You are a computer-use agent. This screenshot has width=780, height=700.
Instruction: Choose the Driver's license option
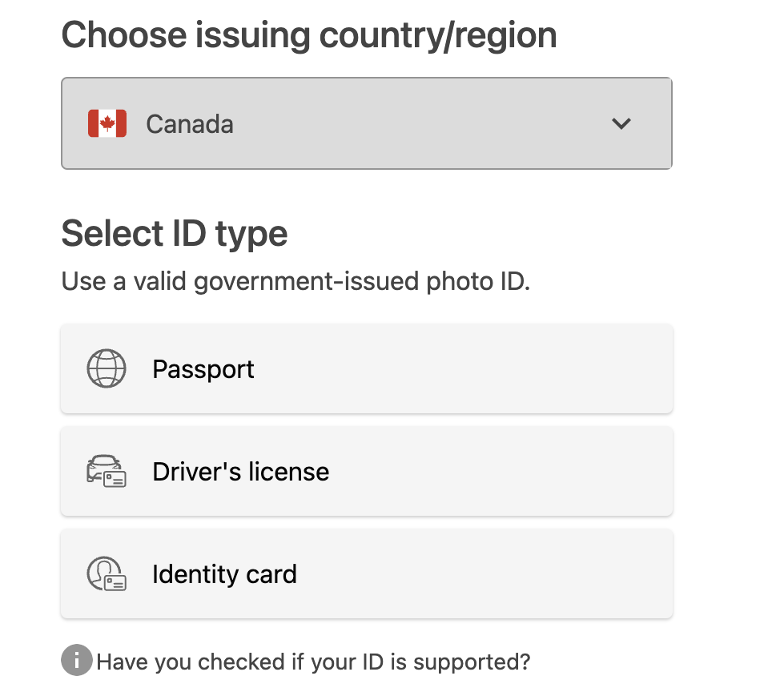(367, 471)
